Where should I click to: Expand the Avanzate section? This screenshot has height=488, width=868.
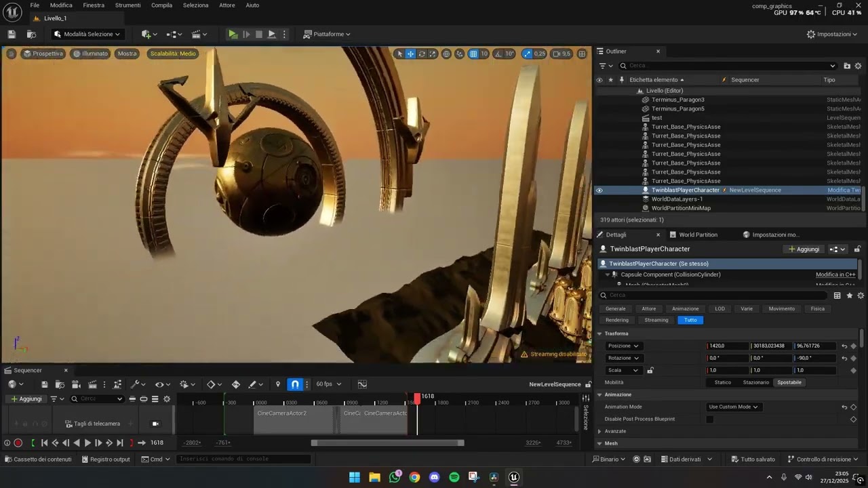coord(600,431)
